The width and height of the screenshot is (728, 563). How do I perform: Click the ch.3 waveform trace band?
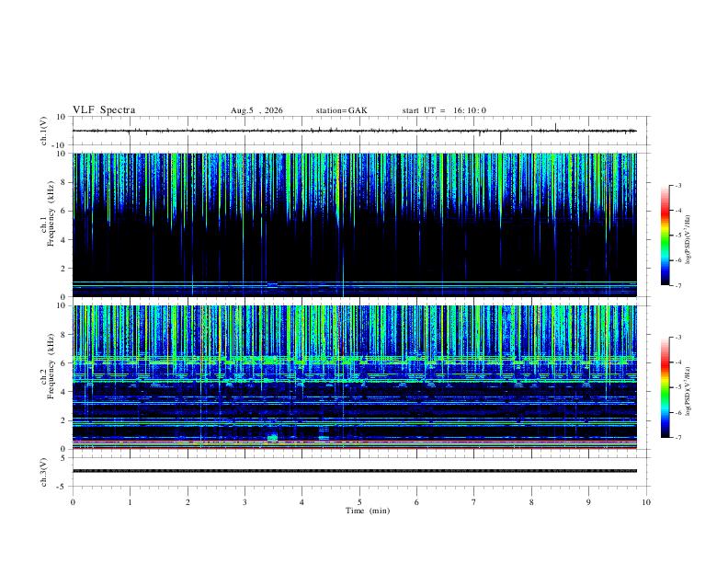[355, 471]
